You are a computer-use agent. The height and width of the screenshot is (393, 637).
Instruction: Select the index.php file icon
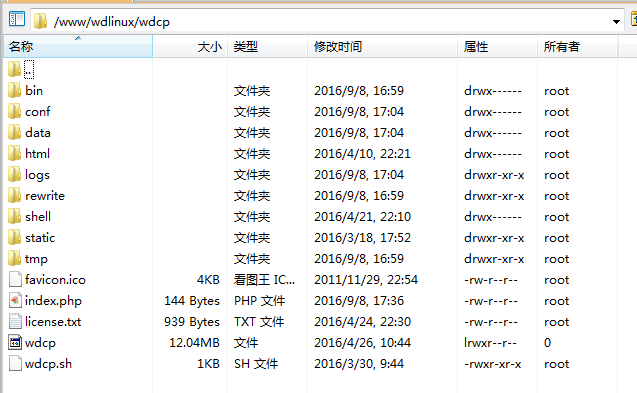15,300
